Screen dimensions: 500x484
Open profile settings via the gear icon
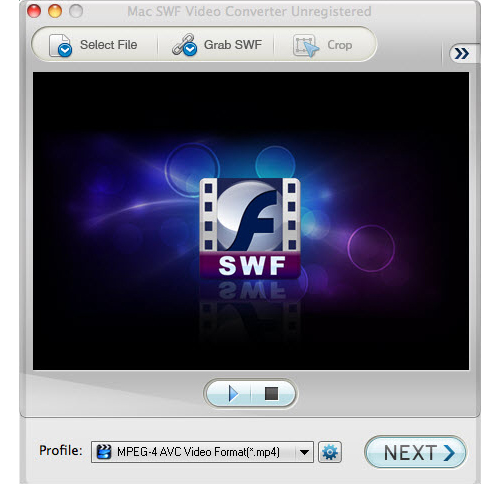point(330,452)
